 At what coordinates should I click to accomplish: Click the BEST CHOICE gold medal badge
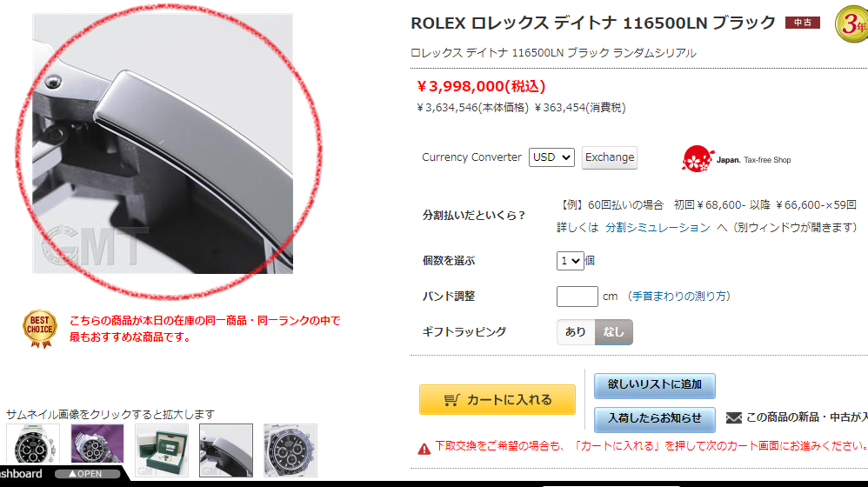(x=40, y=328)
